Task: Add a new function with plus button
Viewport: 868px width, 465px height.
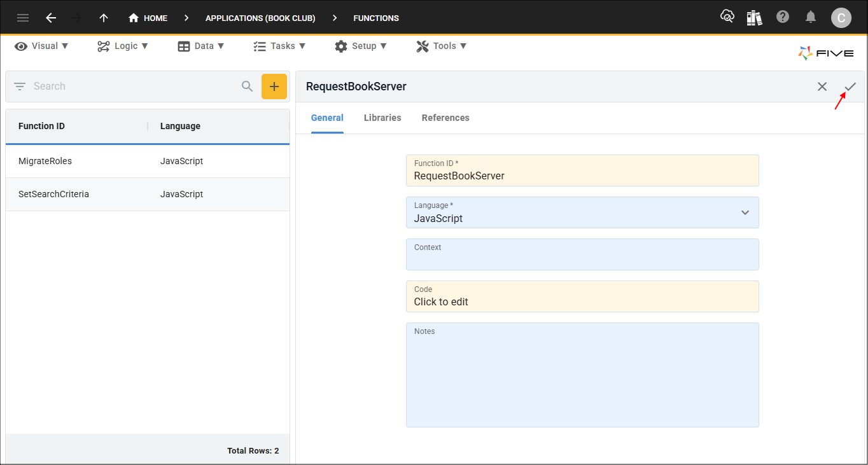Action: pyautogui.click(x=274, y=87)
